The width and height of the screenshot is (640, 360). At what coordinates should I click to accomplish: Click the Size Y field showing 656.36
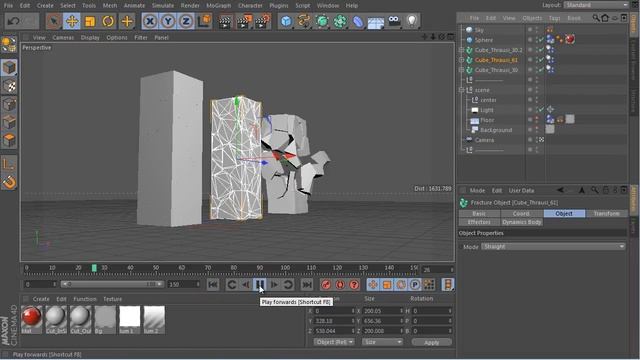click(x=382, y=321)
